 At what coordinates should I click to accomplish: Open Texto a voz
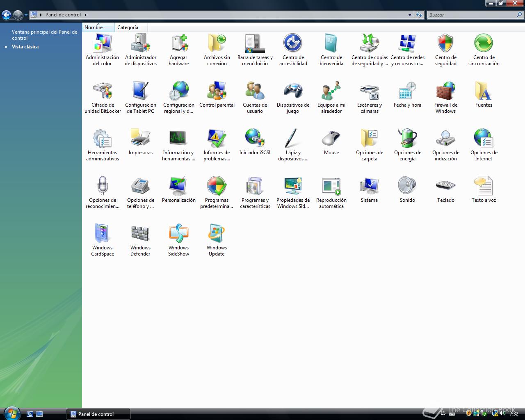click(484, 190)
